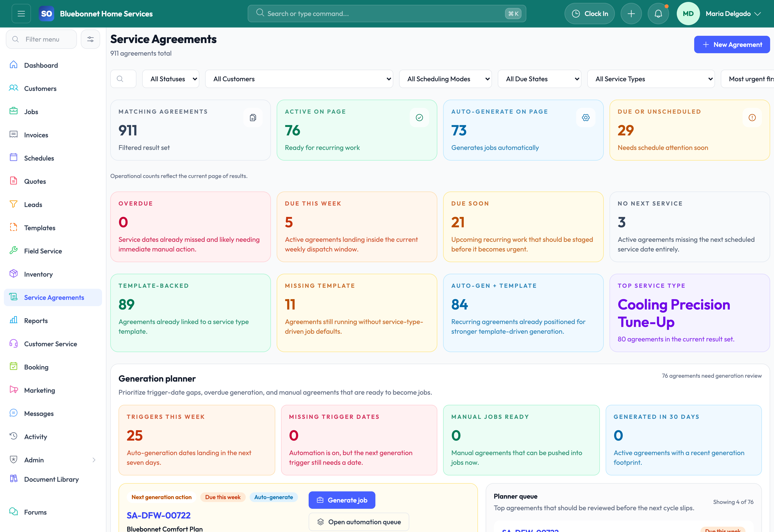Click the Field Service wrench icon

coord(14,250)
